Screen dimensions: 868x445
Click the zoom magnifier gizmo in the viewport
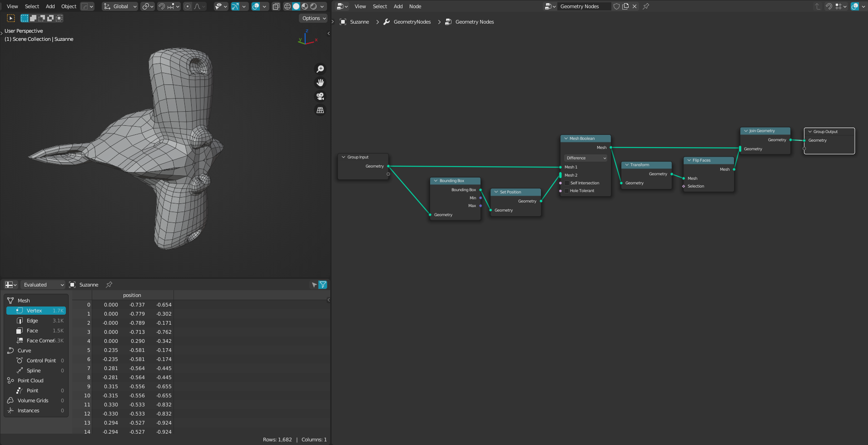(x=320, y=69)
